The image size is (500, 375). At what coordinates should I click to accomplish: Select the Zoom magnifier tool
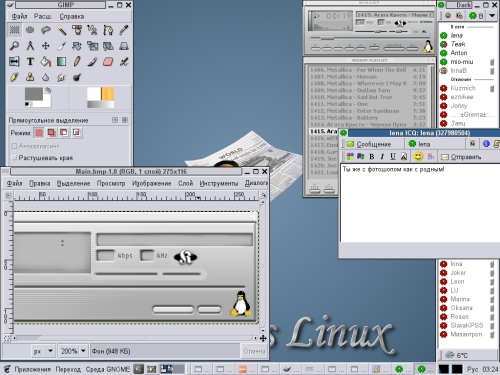click(x=14, y=46)
